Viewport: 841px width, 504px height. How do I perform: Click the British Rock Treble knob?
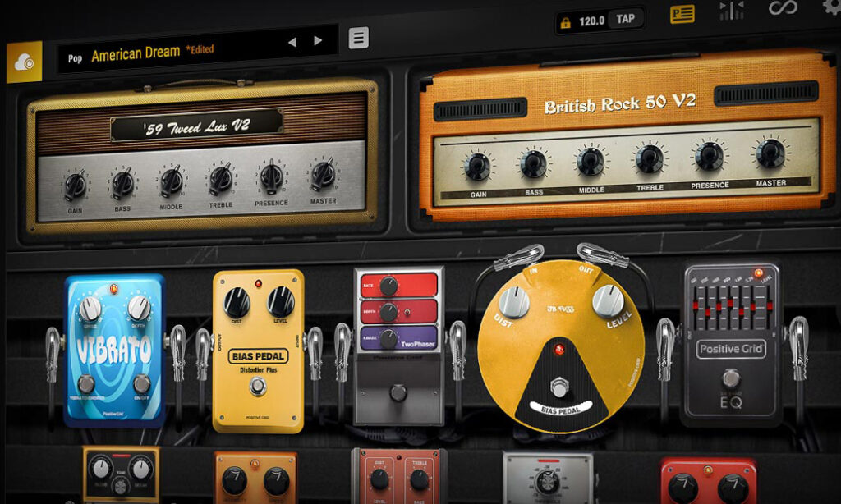click(650, 159)
